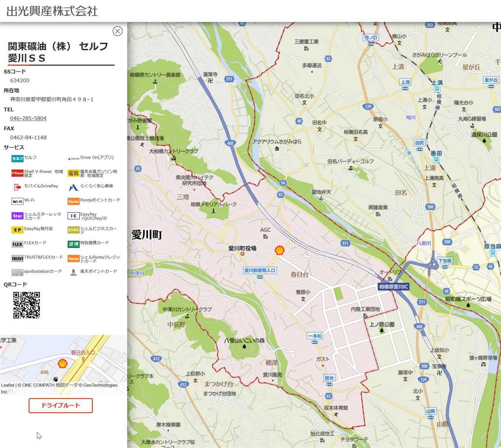The image size is (501, 448).
Task: Click the 八菅山いこいの森 label
Action: [244, 340]
